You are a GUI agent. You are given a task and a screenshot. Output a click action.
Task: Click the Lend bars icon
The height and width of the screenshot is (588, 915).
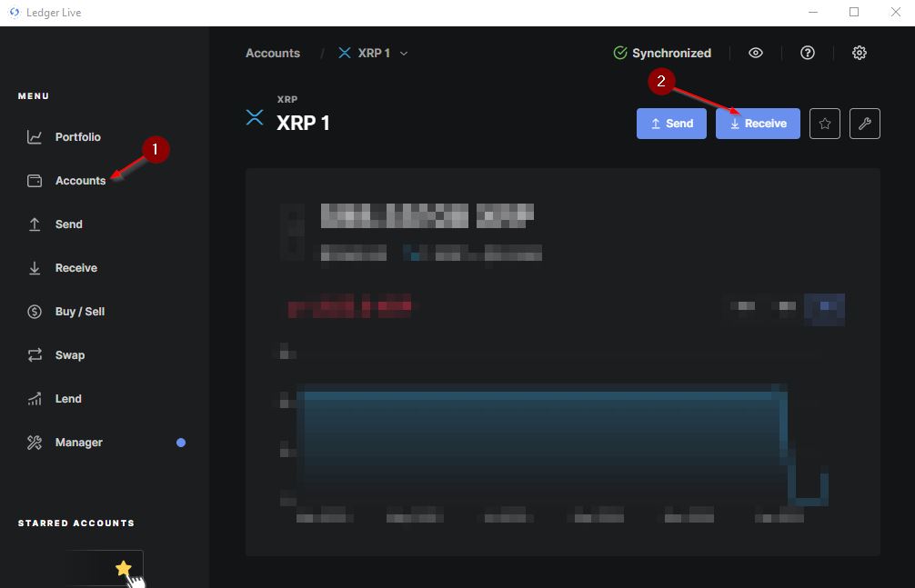(35, 399)
